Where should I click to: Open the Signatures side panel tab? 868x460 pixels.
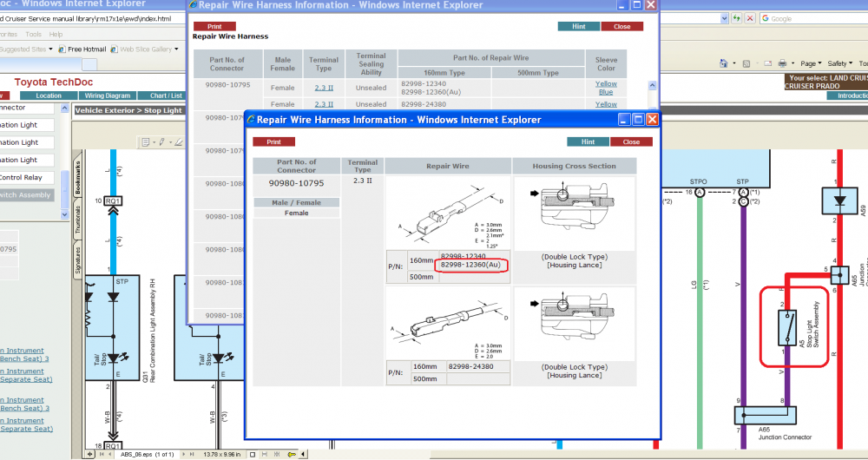(x=77, y=260)
